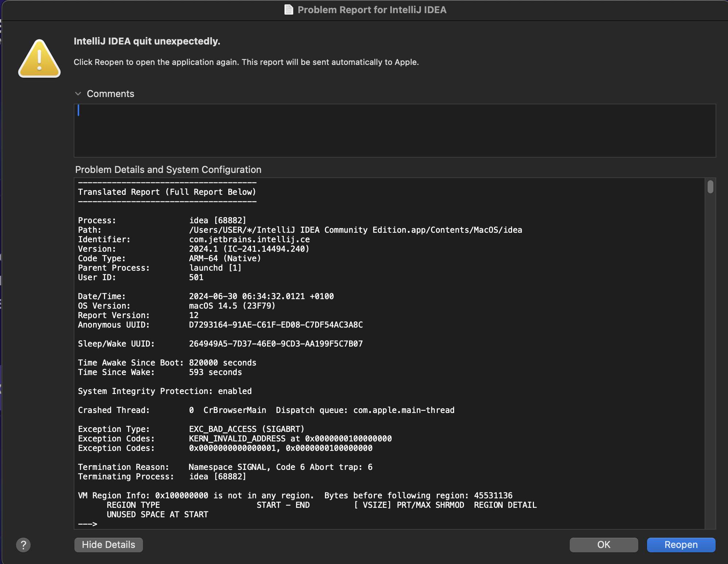
Task: Click crashed thread 'CrBrowserMain' text
Action: point(235,410)
